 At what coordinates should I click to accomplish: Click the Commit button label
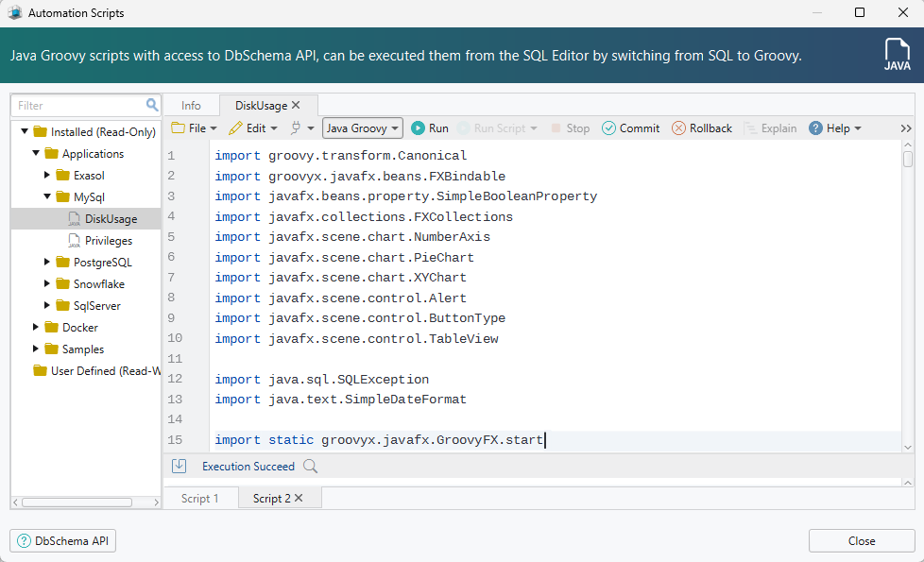(640, 128)
